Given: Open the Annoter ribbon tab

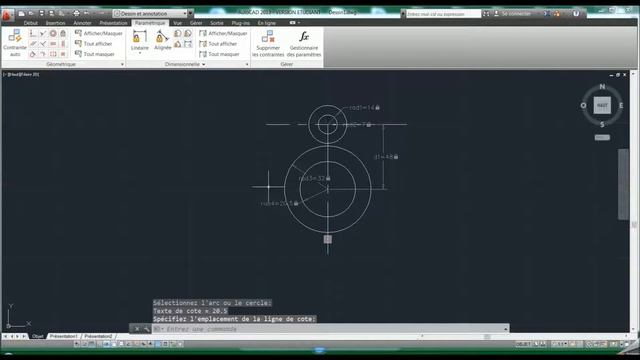Looking at the screenshot, I should (x=82, y=23).
